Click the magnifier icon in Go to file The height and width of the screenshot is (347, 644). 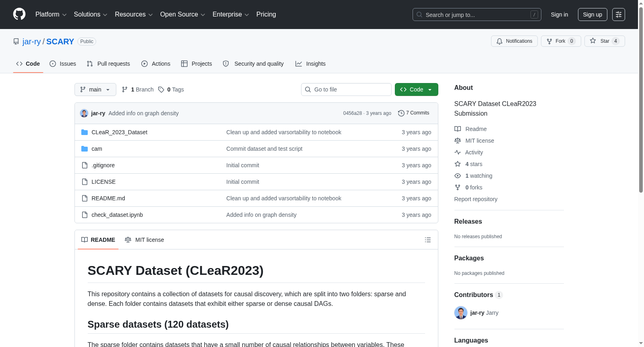pos(308,89)
